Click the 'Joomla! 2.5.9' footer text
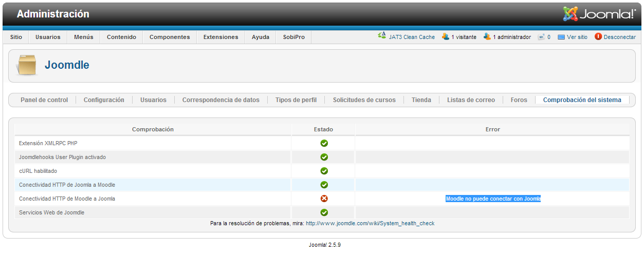Image resolution: width=644 pixels, height=256 pixels. click(325, 245)
